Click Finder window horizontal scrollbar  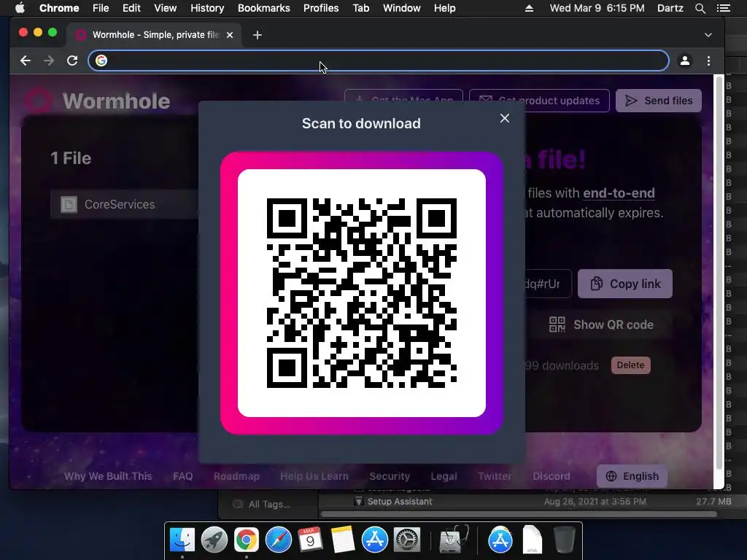point(519,514)
